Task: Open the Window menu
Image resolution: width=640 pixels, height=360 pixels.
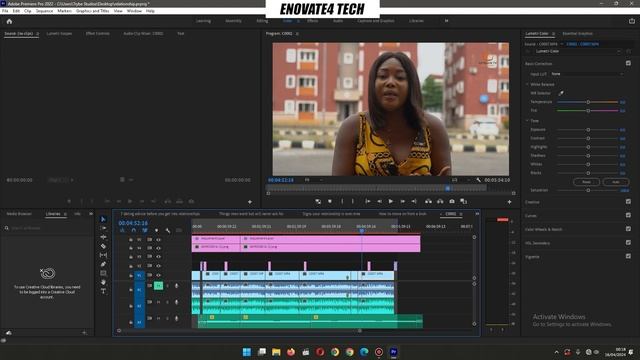Action: pos(134,11)
